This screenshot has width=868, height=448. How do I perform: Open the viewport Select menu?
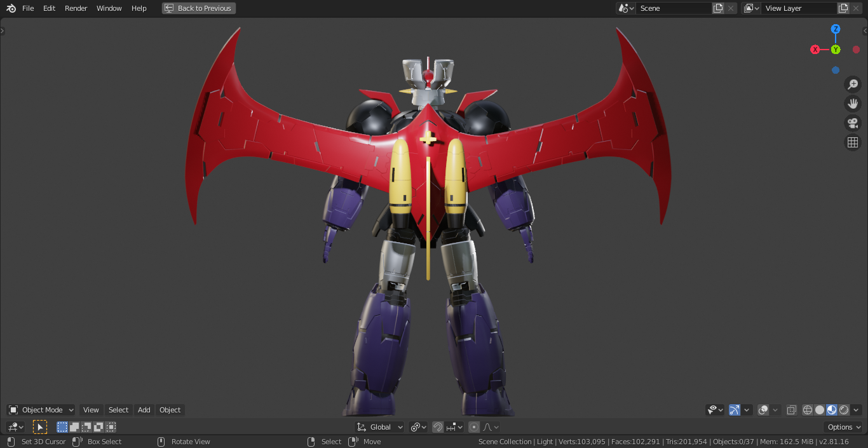(x=118, y=410)
